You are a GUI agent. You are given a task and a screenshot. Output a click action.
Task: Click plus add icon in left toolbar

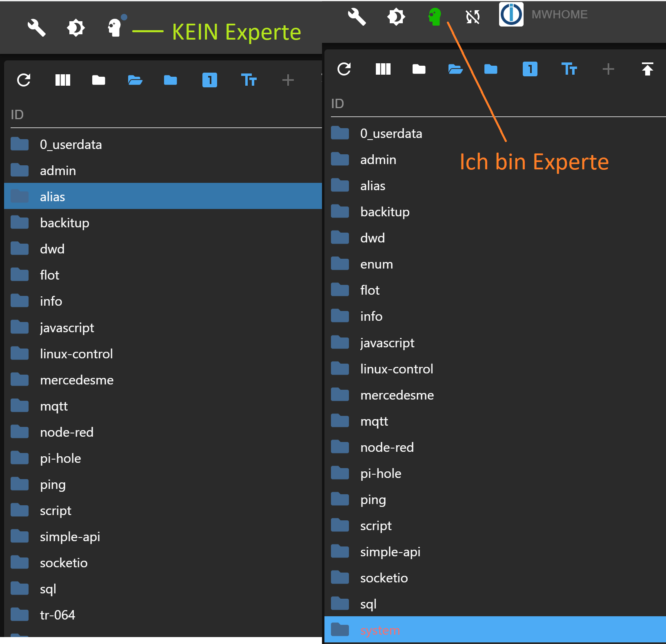click(x=288, y=80)
